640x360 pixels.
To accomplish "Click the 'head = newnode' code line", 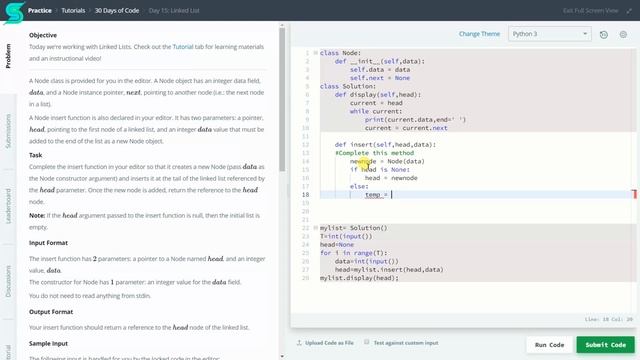I will 391,178.
